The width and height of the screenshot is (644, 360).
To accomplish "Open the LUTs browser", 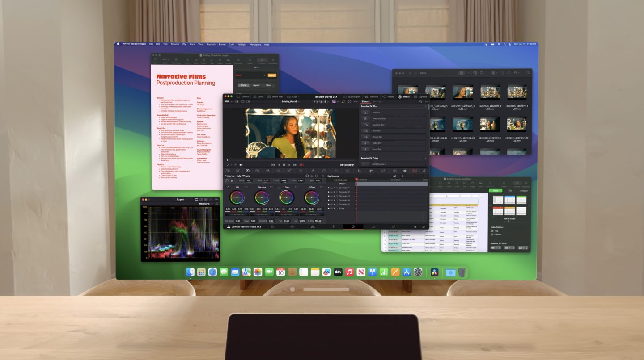I will coord(260,96).
